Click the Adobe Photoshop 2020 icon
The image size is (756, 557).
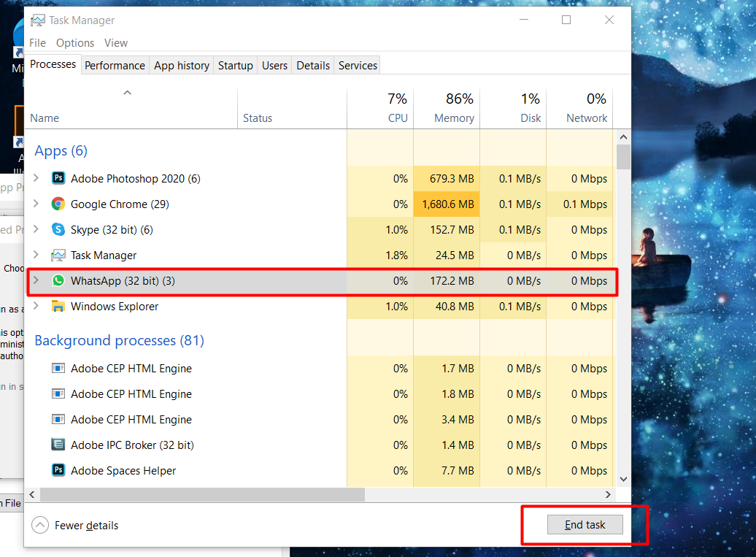pos(58,178)
